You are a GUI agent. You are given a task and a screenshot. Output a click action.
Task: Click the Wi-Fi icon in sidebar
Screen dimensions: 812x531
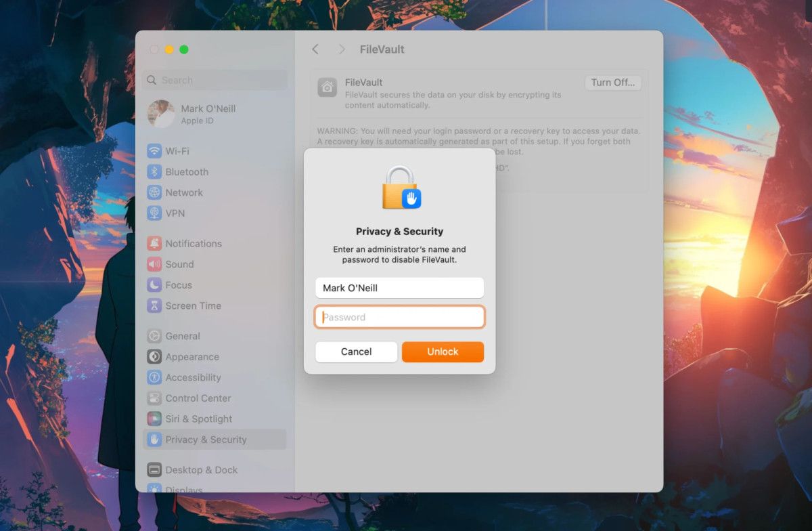tap(154, 151)
